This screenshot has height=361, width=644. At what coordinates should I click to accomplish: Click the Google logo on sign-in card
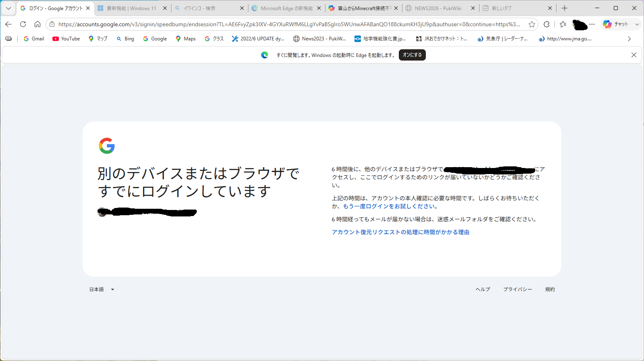click(107, 146)
